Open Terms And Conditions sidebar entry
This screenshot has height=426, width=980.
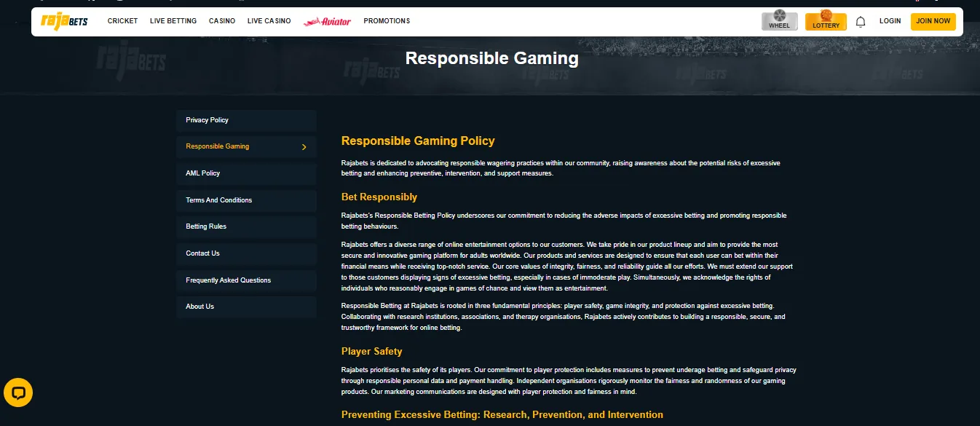pos(246,200)
